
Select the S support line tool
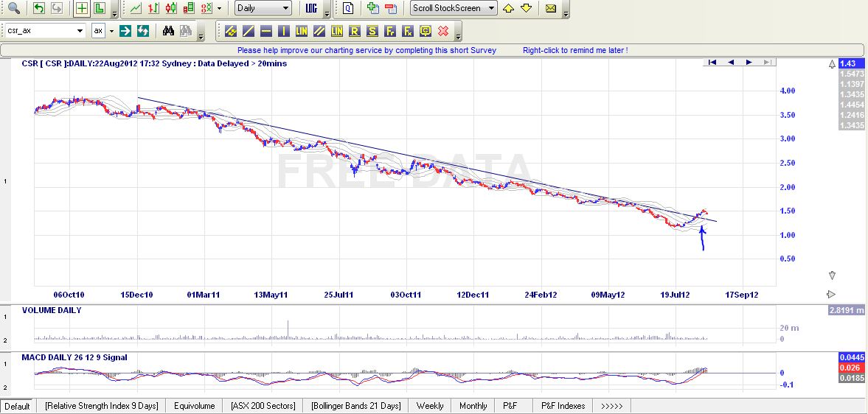[x=372, y=31]
